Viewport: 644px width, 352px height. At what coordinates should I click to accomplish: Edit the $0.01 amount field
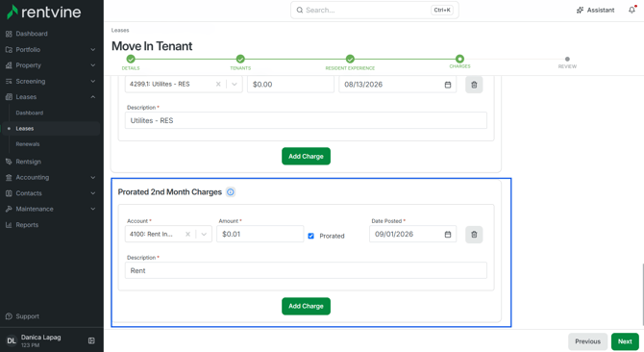coord(260,234)
